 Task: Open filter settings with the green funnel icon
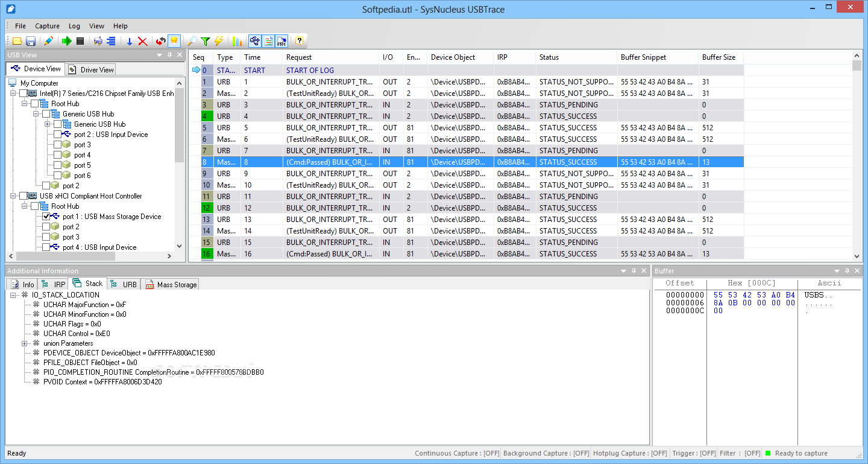[206, 41]
